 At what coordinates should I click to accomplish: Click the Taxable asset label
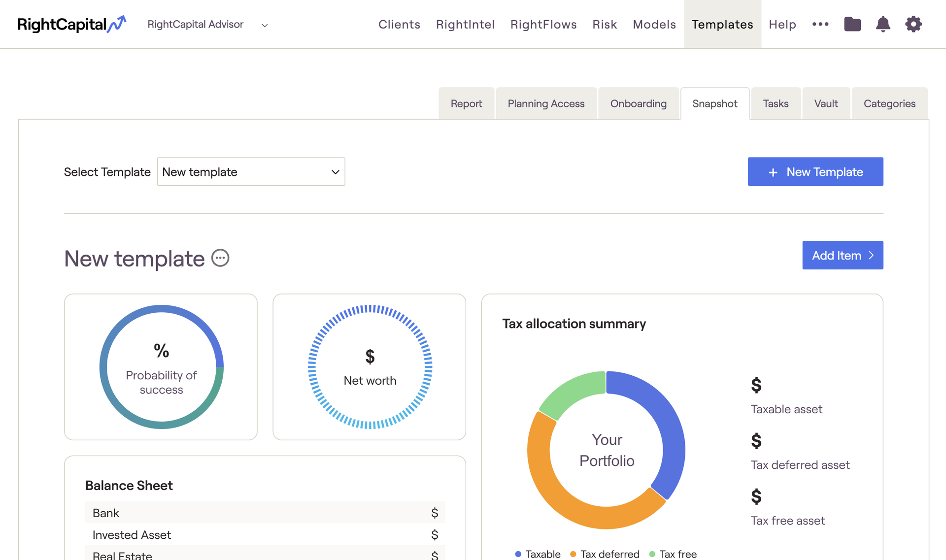[x=786, y=409]
